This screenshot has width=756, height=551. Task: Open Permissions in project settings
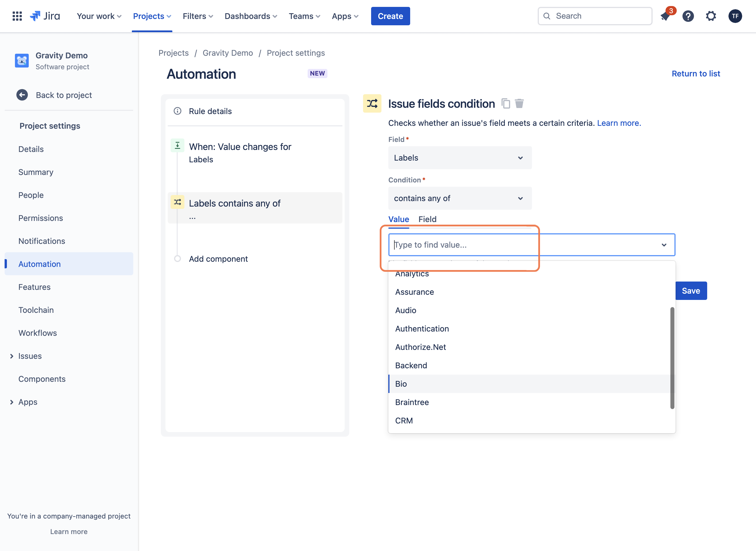click(69, 218)
